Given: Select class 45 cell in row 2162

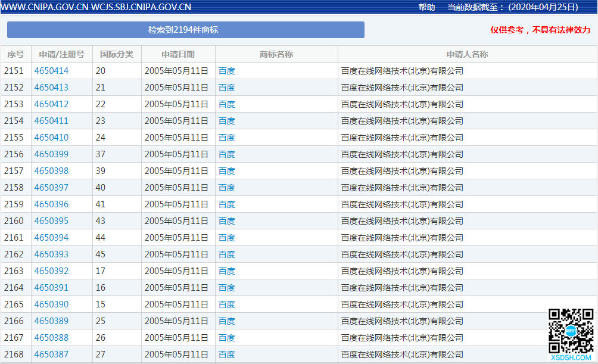Looking at the screenshot, I should point(117,254).
